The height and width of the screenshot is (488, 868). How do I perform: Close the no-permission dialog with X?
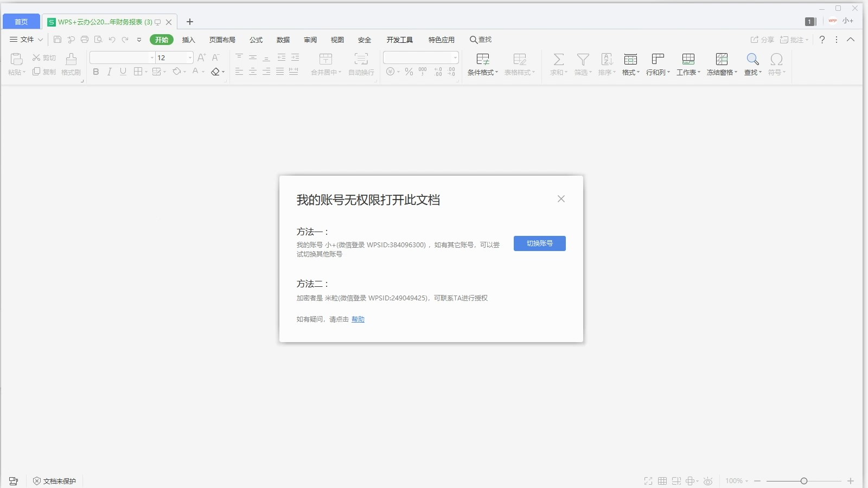point(561,199)
